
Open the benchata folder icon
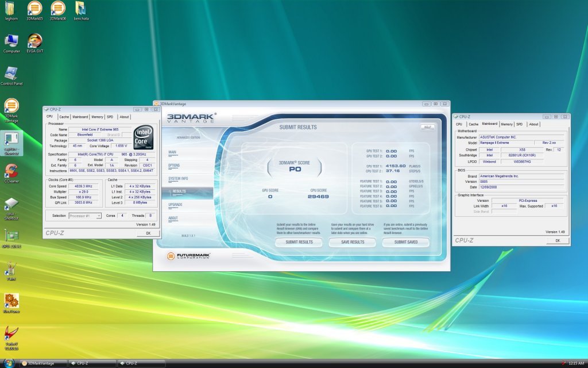[x=81, y=10]
